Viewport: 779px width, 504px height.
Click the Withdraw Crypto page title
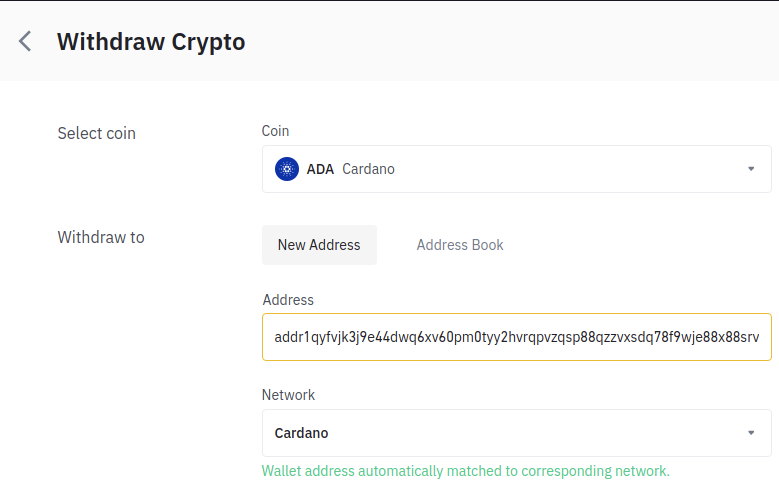[x=151, y=42]
